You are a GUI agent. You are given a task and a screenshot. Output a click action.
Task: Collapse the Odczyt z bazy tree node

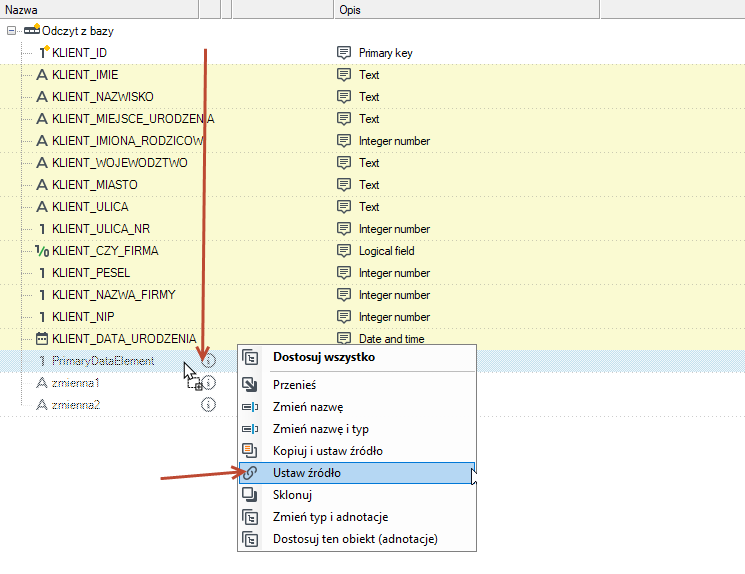tap(11, 31)
